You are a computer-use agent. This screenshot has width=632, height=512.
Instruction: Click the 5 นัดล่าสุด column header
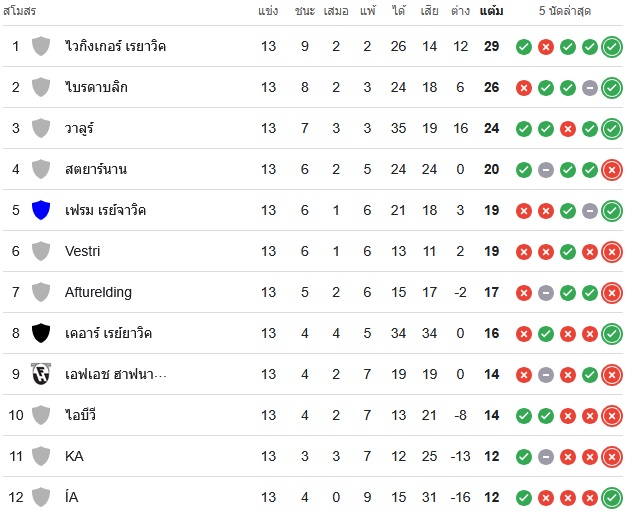coord(565,11)
